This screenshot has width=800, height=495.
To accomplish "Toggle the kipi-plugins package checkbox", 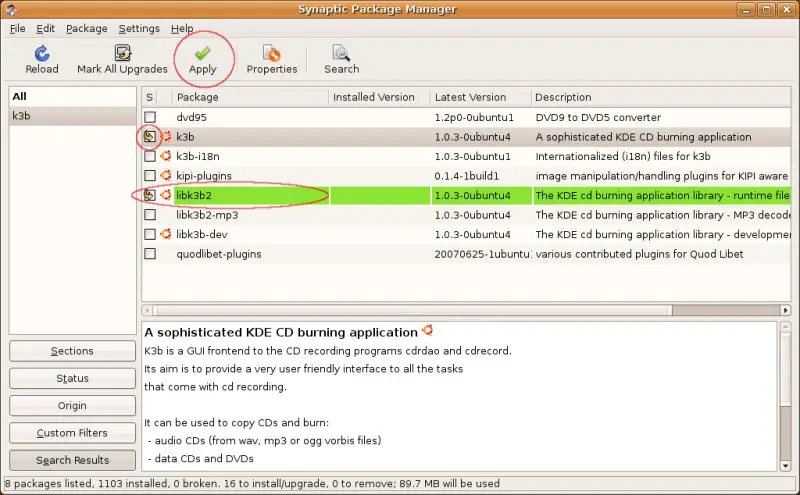I will click(x=150, y=176).
